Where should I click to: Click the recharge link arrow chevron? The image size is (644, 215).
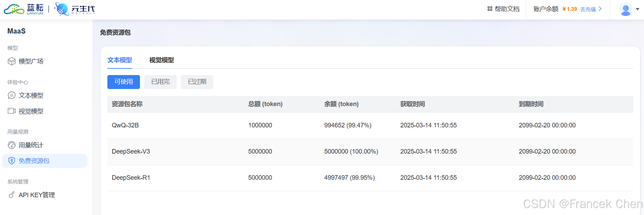[x=600, y=9]
